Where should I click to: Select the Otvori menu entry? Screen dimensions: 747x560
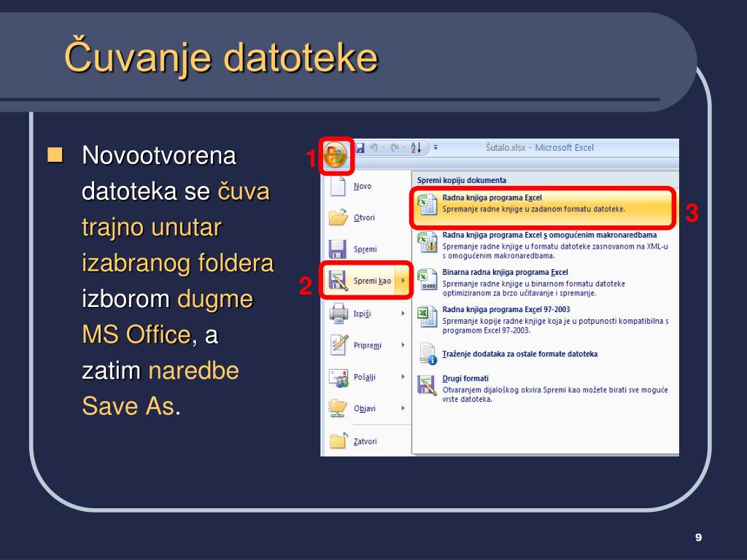coord(365,217)
